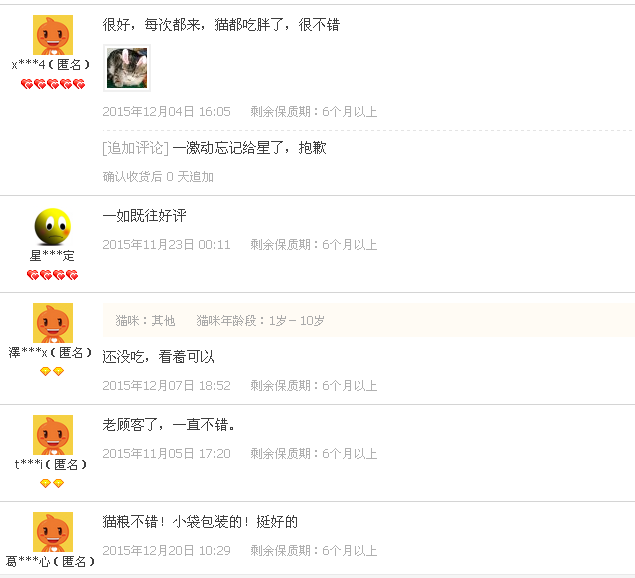Screen dimensions: 635x578
Task: Click avatar of reviewer 澤***x
Action: click(x=53, y=323)
